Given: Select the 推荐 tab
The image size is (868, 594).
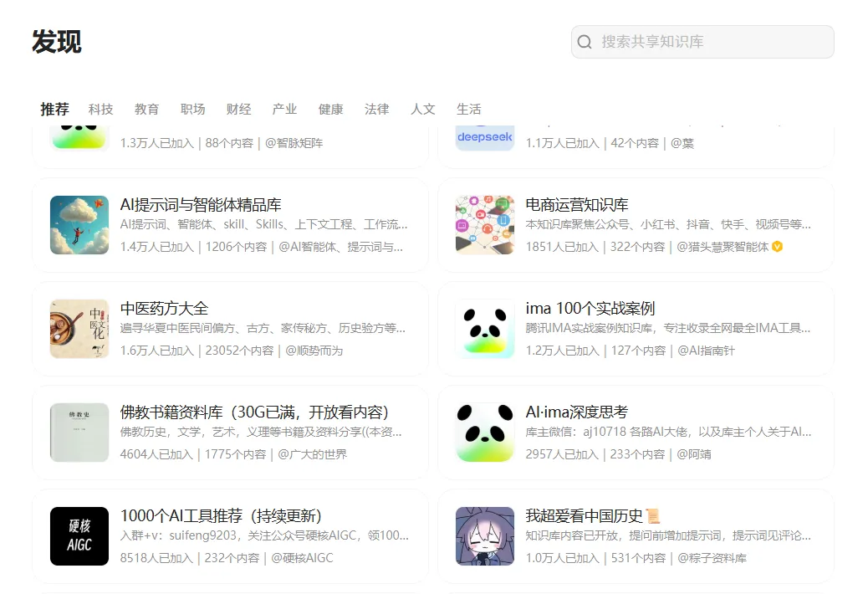Looking at the screenshot, I should (x=55, y=109).
